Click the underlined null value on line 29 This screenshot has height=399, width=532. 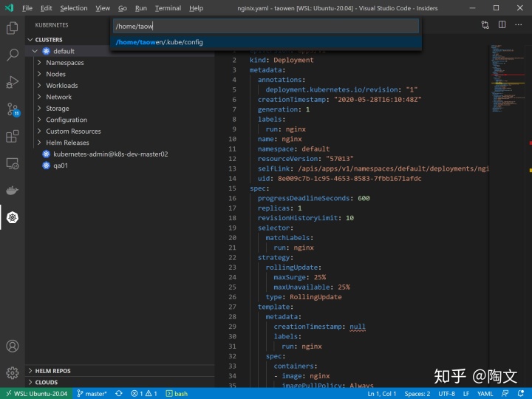click(358, 327)
